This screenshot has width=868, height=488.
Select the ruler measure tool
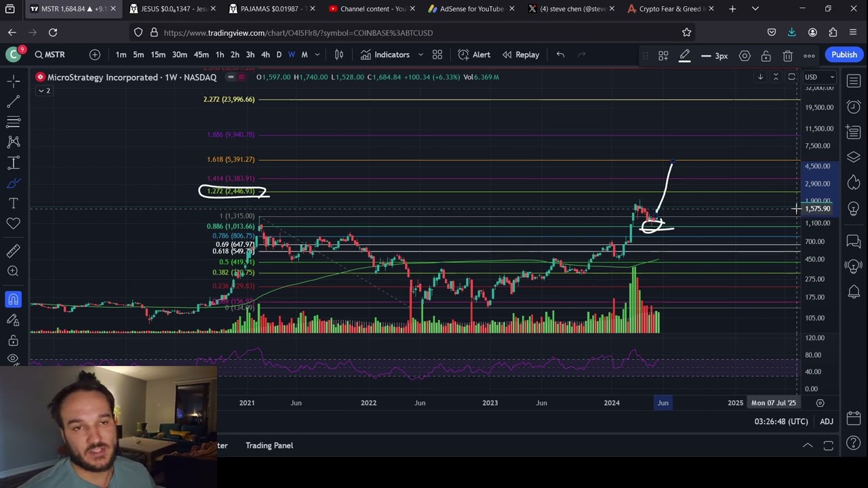(13, 251)
